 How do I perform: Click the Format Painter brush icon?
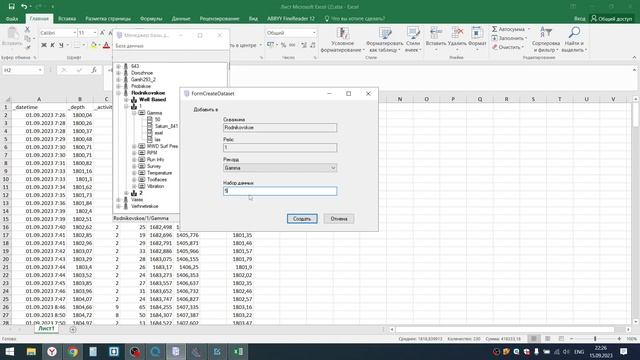27,47
